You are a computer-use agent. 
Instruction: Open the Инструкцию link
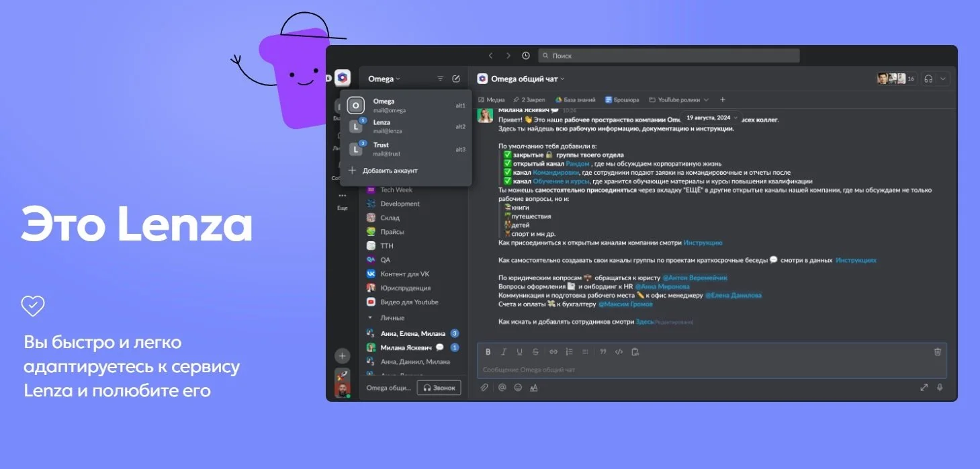click(x=703, y=243)
